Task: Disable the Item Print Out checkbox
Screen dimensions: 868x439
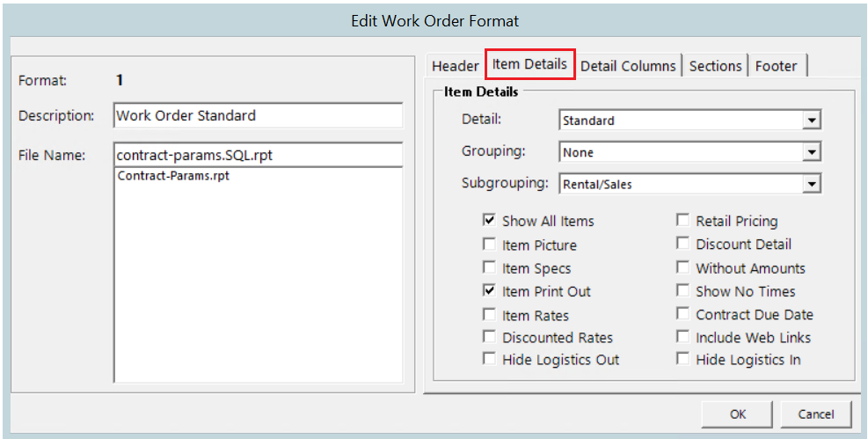Action: pyautogui.click(x=489, y=291)
